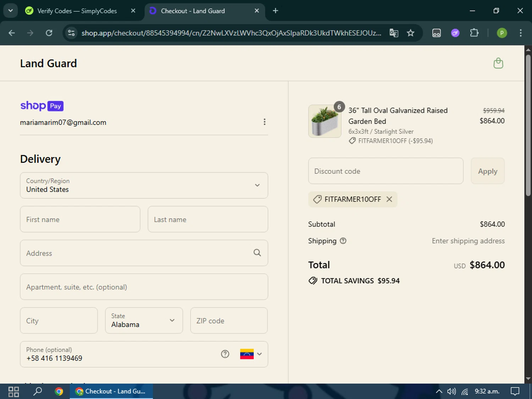Open the tab search dropdown arrow

[11, 11]
